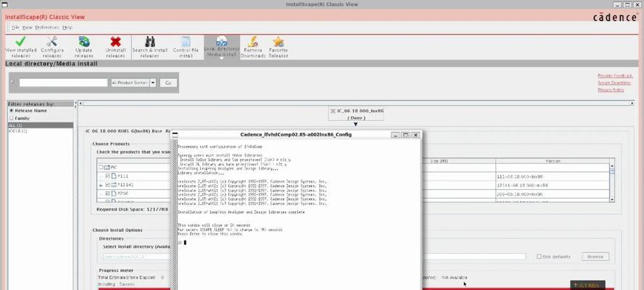Toggle the PIC root product checkbox
644x290 pixels.
pyautogui.click(x=101, y=167)
